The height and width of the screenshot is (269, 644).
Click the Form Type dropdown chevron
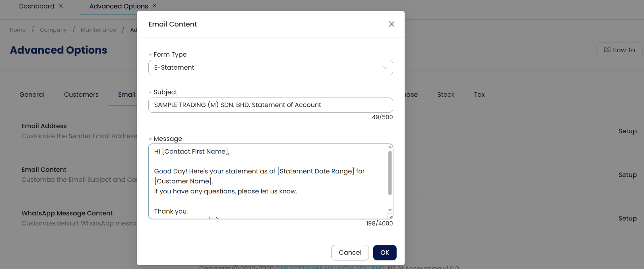(385, 68)
